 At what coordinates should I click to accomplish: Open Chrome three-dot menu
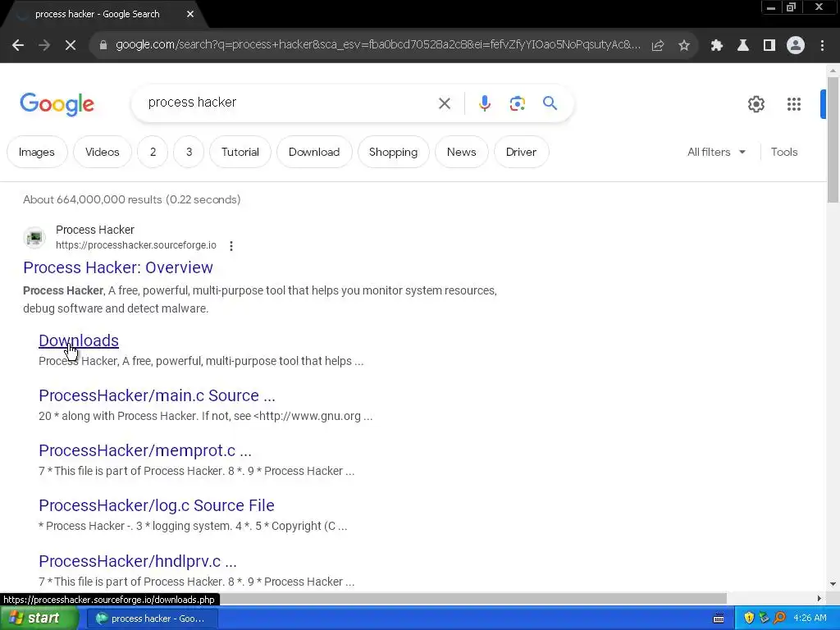pos(822,46)
